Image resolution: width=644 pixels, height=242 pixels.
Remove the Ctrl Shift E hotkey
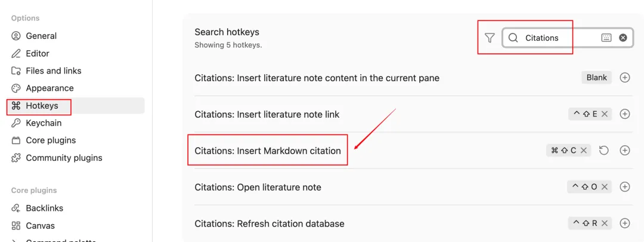point(605,114)
